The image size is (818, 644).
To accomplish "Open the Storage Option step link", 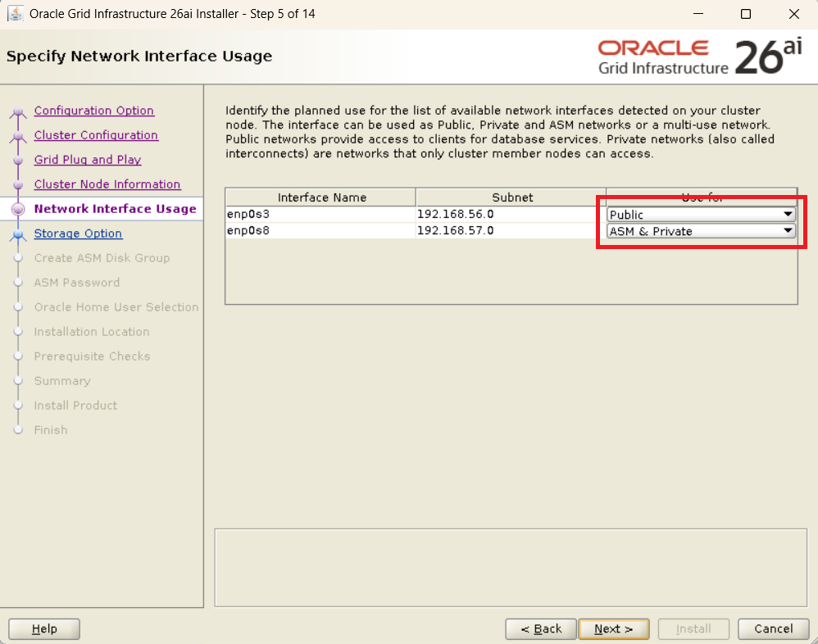I will click(x=78, y=234).
